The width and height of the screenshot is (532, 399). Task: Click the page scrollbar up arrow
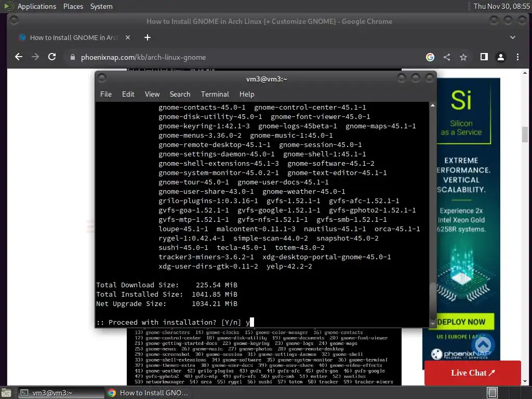(525, 73)
